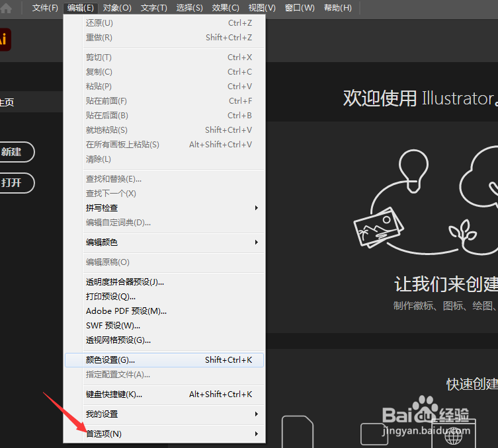This screenshot has width=498, height=448.
Task: Click 在所有画板上粘贴(S) menu entry
Action: 164,145
